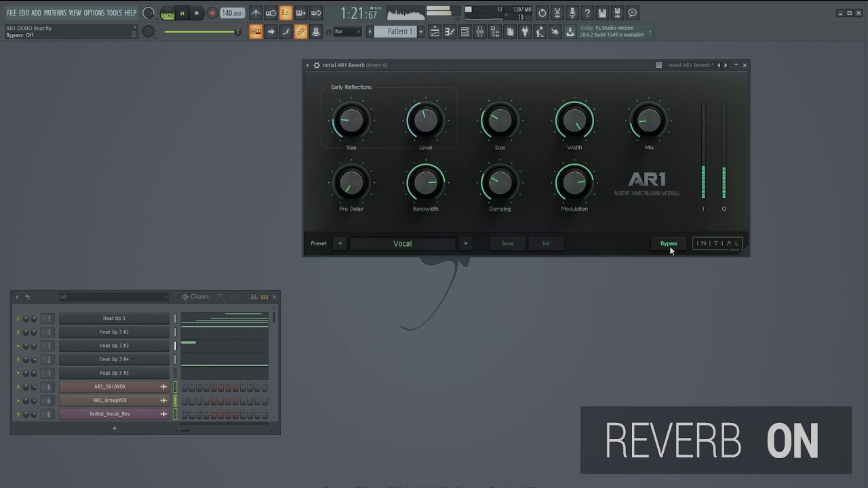Image resolution: width=868 pixels, height=488 pixels.
Task: Click the render as audio file icon
Action: point(617,13)
